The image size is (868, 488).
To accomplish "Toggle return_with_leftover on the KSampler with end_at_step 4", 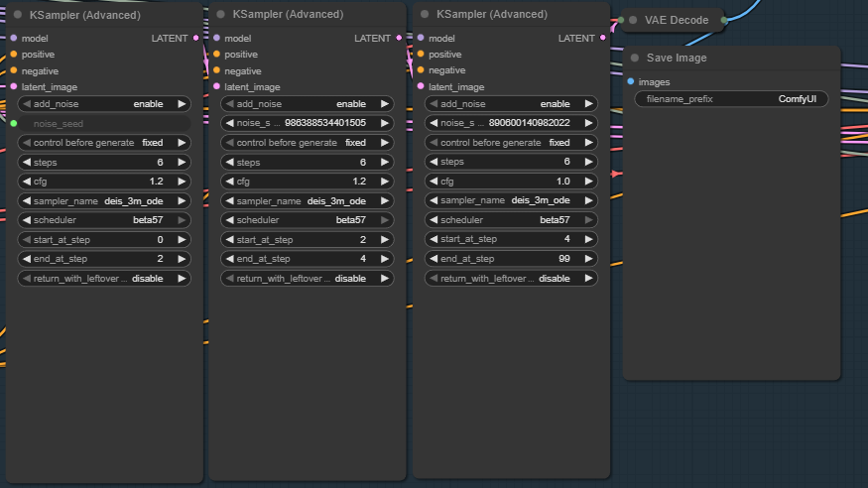I will [x=308, y=279].
